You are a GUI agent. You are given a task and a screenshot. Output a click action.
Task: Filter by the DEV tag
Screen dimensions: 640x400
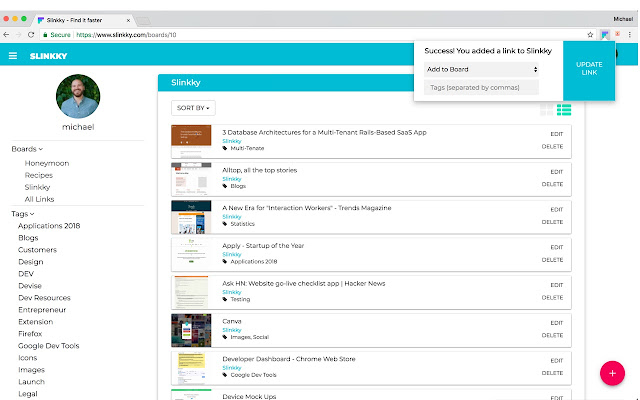(x=26, y=274)
